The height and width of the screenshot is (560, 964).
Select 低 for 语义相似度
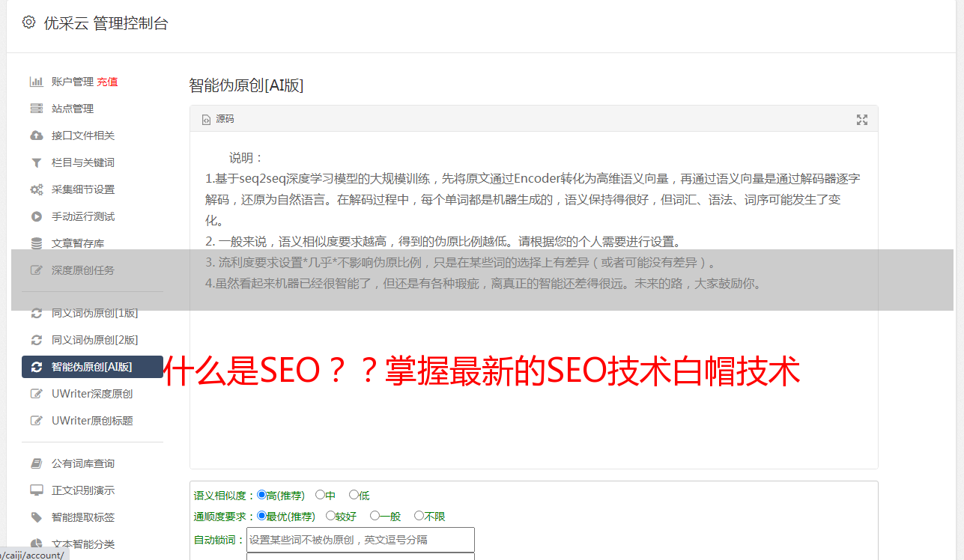click(x=354, y=495)
